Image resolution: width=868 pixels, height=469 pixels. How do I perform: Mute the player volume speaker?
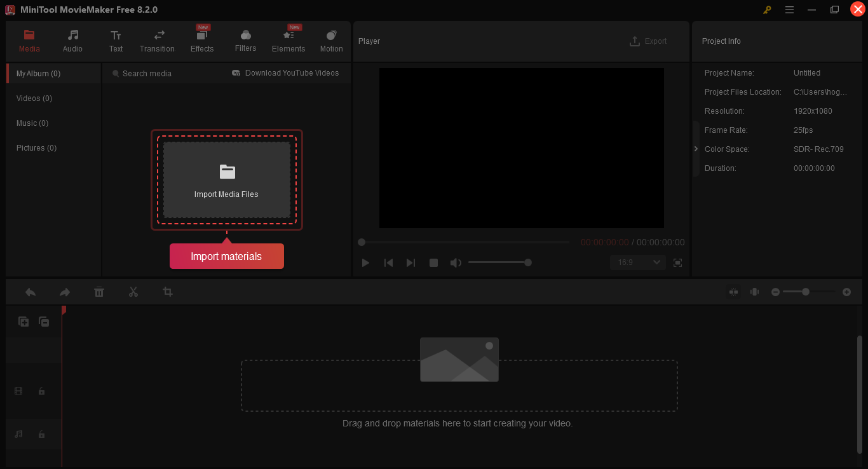456,262
